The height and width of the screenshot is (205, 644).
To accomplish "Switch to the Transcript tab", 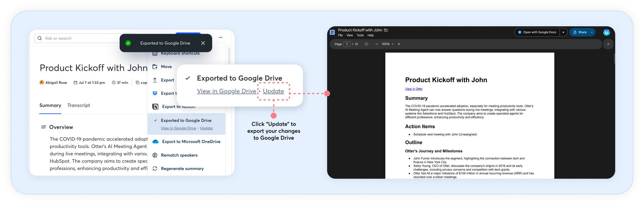I will click(x=79, y=105).
